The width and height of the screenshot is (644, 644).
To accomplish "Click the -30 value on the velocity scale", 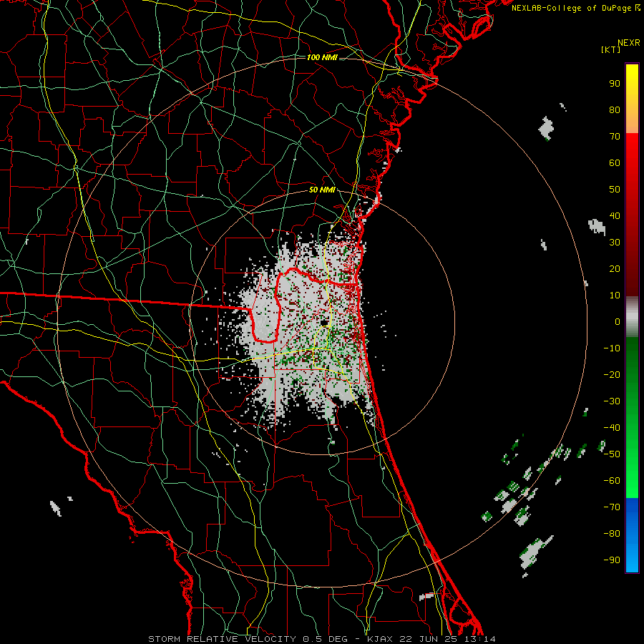I will coord(612,401).
